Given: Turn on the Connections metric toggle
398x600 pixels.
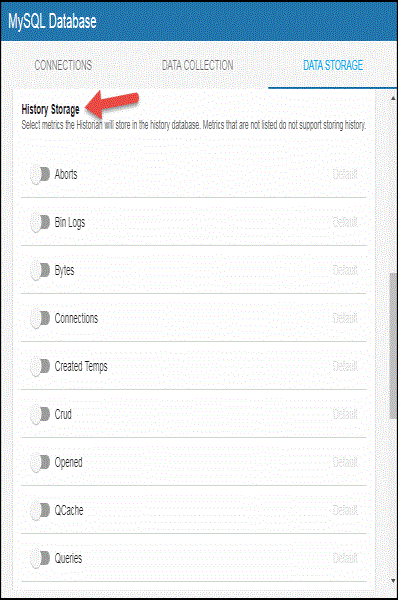Looking at the screenshot, I should [40, 318].
